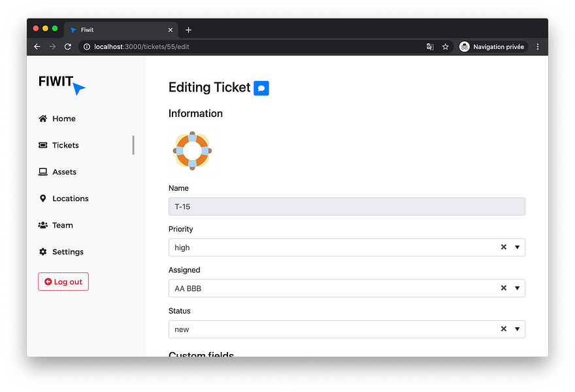Clear the Assigned 'AA BBB' selection
The width and height of the screenshot is (575, 392).
pos(504,288)
